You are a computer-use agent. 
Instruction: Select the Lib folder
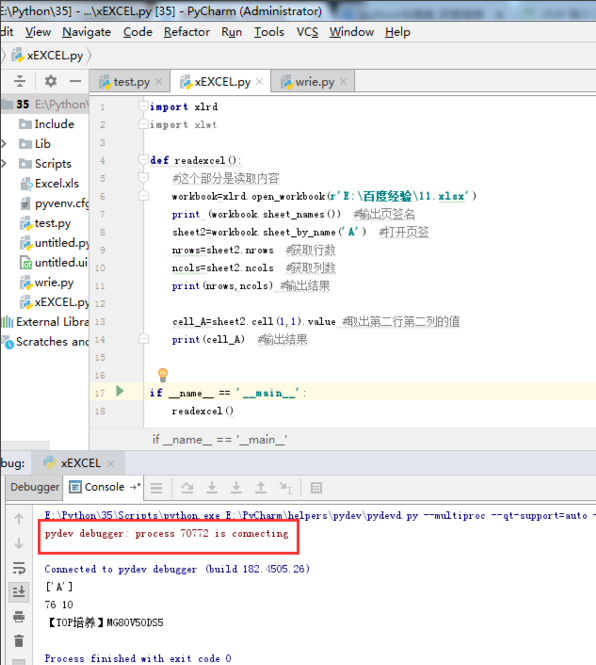[35, 144]
